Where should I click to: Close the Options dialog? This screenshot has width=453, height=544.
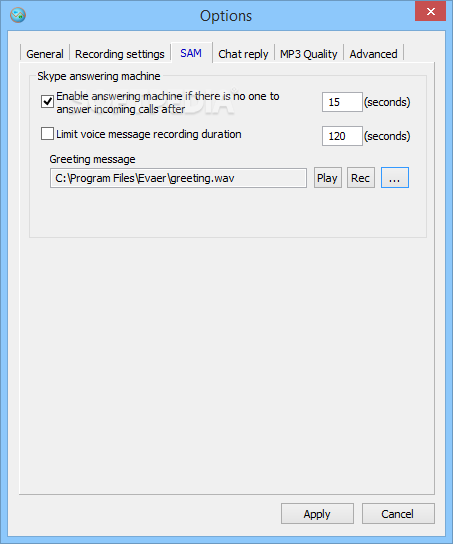(430, 11)
